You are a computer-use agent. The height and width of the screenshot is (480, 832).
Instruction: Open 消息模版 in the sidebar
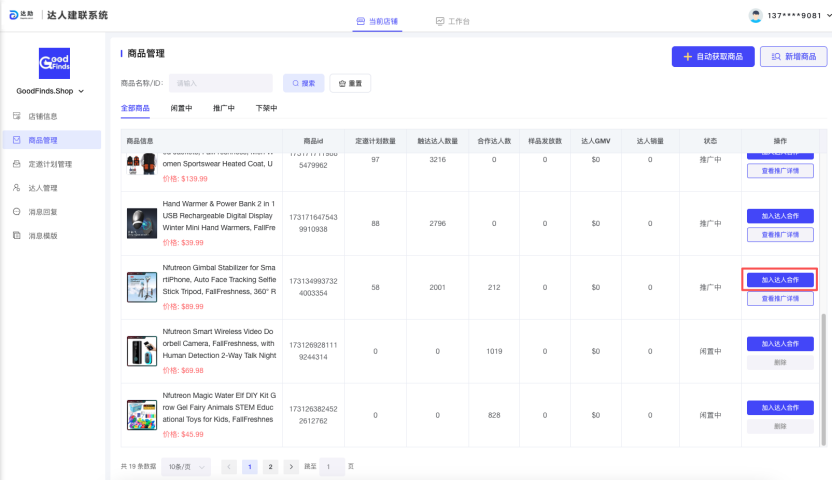(42, 236)
